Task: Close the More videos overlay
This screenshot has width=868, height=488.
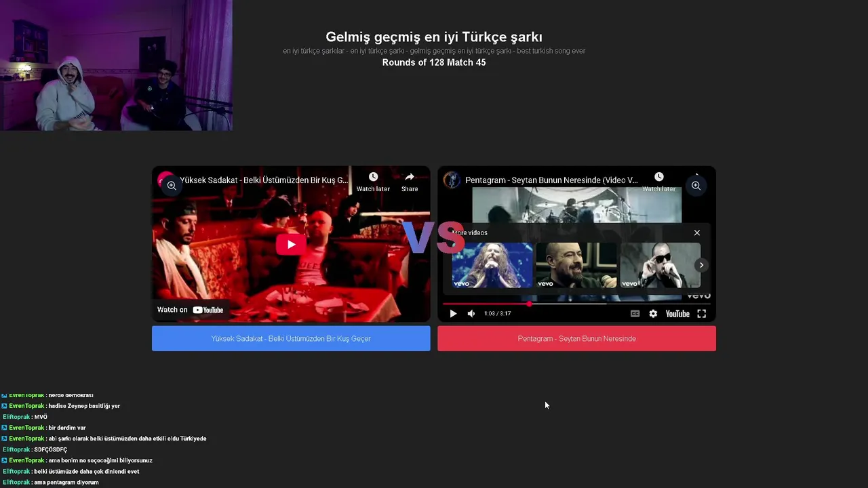Action: pyautogui.click(x=696, y=232)
